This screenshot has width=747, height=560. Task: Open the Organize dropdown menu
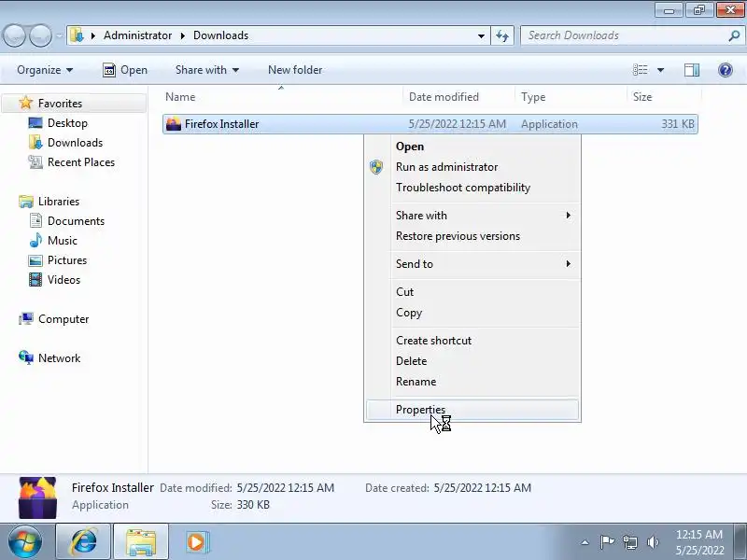[x=45, y=70]
